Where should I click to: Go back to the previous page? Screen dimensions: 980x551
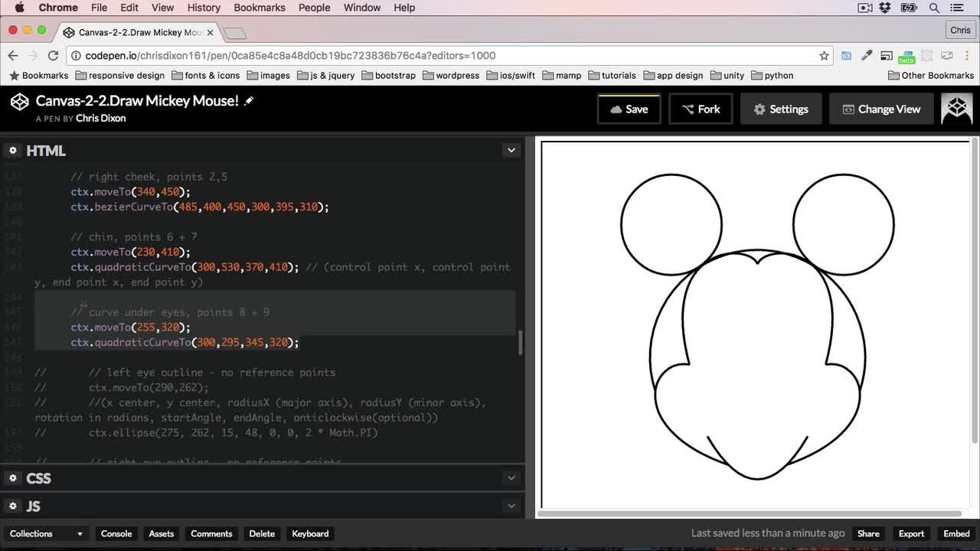[x=13, y=55]
